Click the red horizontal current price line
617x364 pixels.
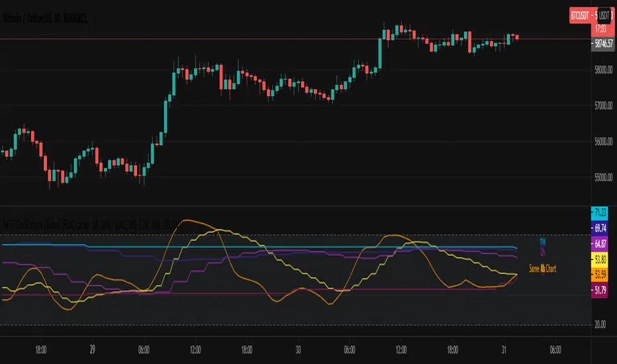(x=295, y=39)
